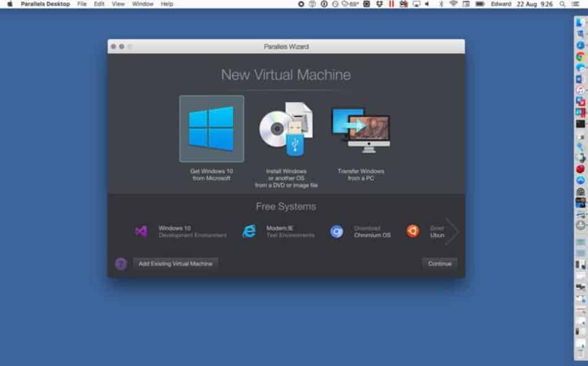Click the Continue button
Image resolution: width=588 pixels, height=366 pixels.
(x=440, y=263)
